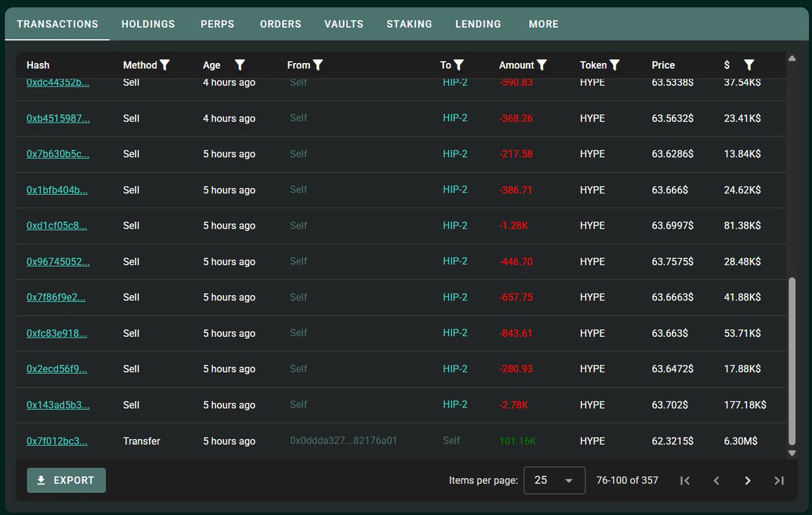
Task: Select the green 101.16K amount
Action: click(518, 441)
